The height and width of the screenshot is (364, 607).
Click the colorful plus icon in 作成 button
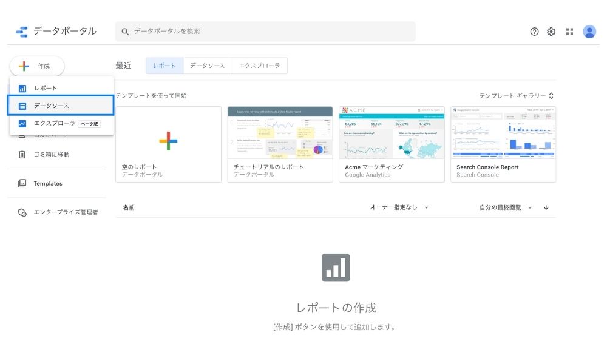pos(24,66)
